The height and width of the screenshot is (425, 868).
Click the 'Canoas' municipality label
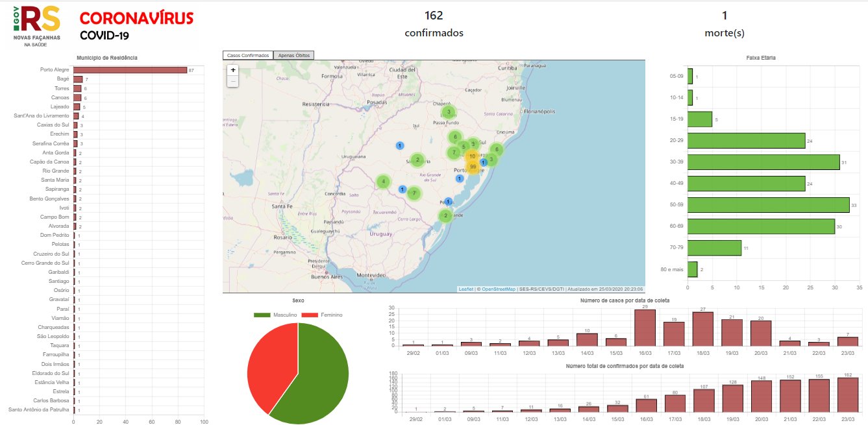[60, 97]
